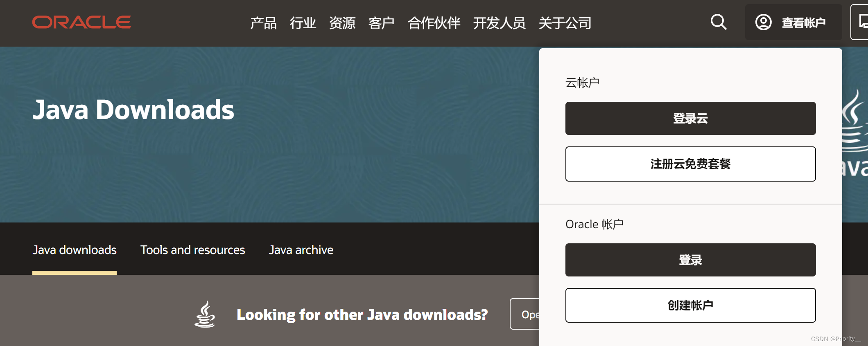This screenshot has height=346, width=868.
Task: Open the 合作伙伴 menu
Action: (434, 23)
